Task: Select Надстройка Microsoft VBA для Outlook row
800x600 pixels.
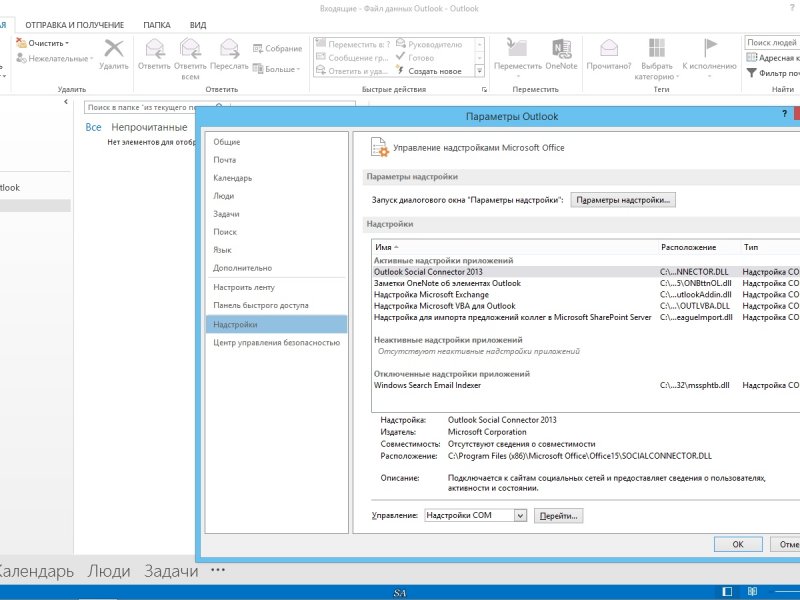Action: click(587, 306)
